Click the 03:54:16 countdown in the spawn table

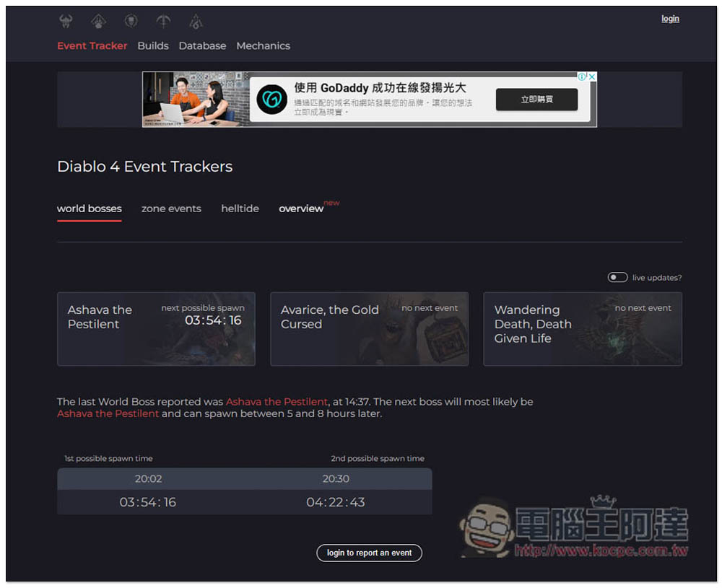[148, 502]
